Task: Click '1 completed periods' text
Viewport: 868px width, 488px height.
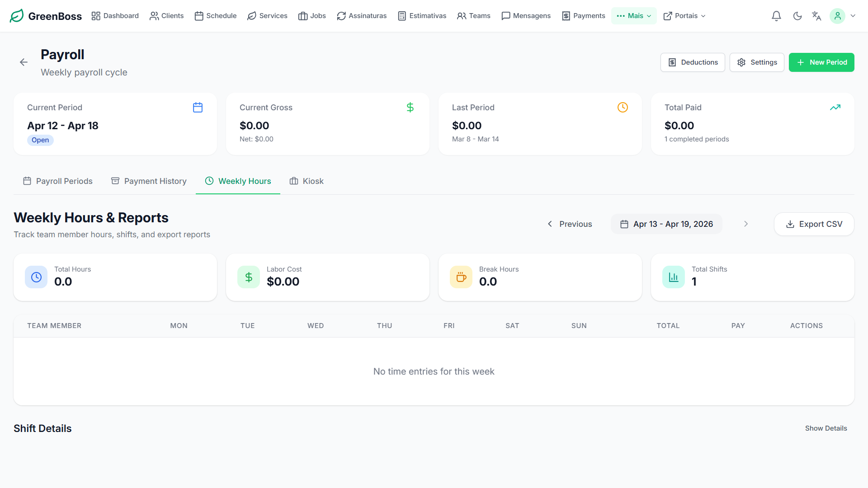Action: [x=697, y=139]
